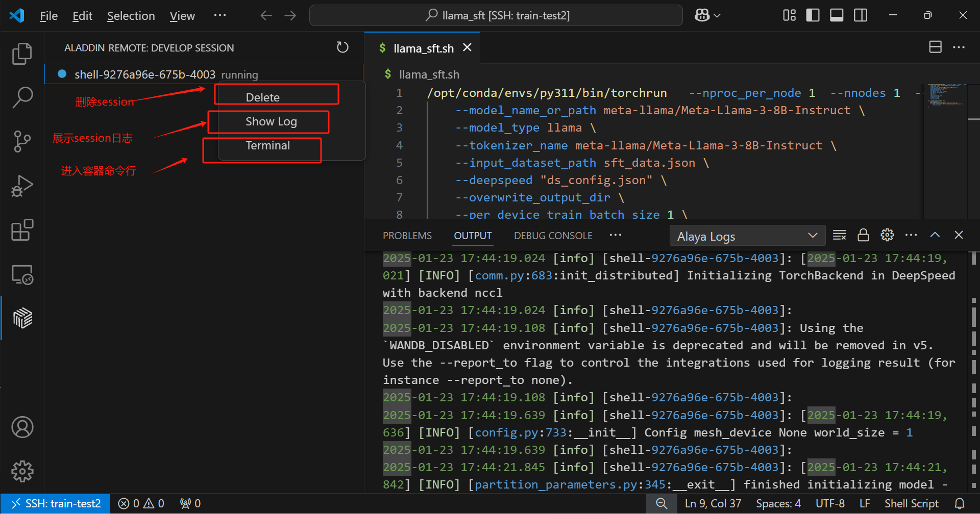Open the Remote Explorer view
The width and height of the screenshot is (980, 514).
[x=22, y=275]
